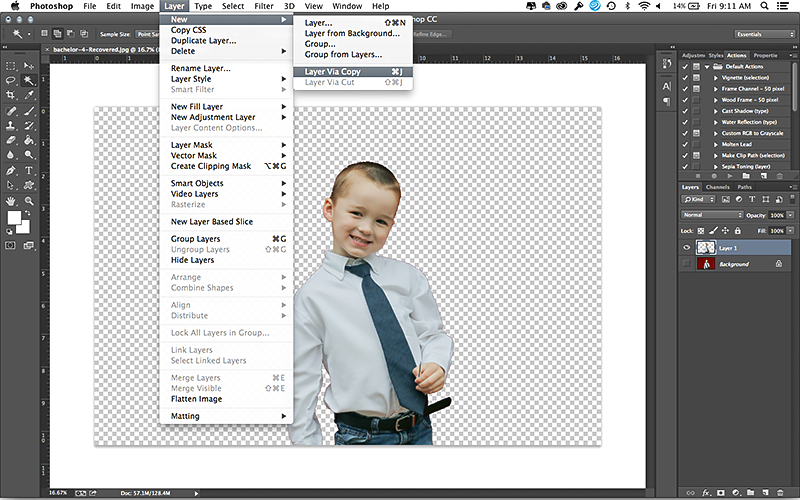This screenshot has width=800, height=500.
Task: Expand the Water Reflection (type) action
Action: (x=715, y=122)
